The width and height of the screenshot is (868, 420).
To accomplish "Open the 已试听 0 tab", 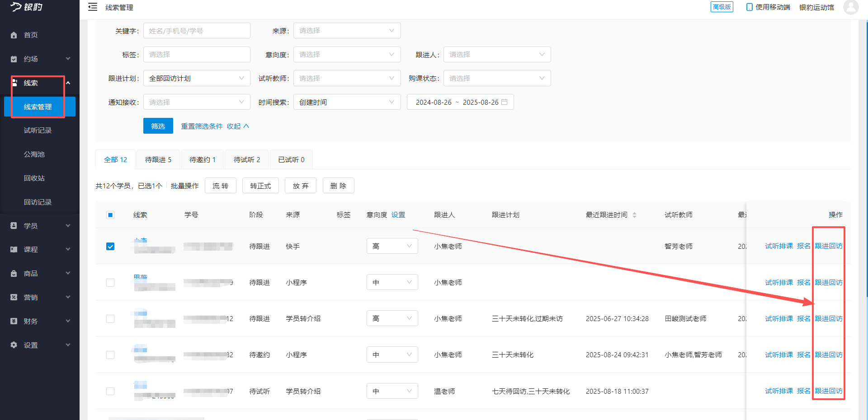I will click(291, 159).
